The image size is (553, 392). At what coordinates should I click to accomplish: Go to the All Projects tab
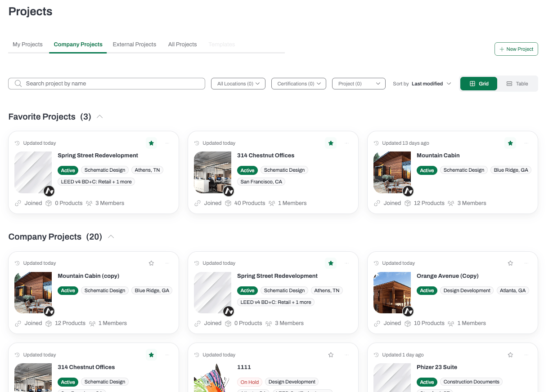click(183, 45)
